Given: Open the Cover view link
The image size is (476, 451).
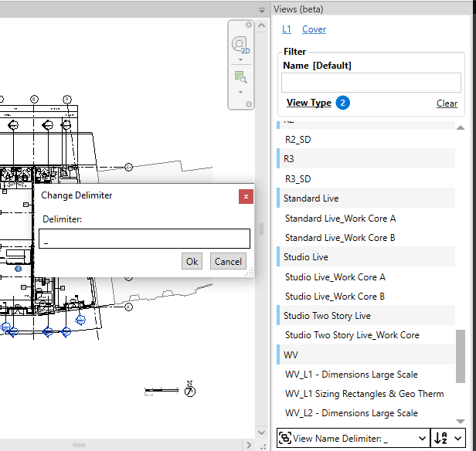Looking at the screenshot, I should 314,29.
